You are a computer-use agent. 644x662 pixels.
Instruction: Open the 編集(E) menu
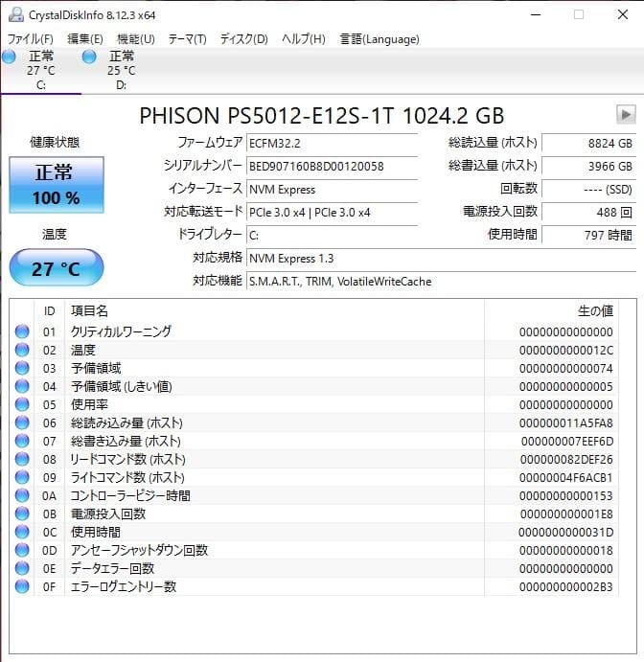pyautogui.click(x=85, y=39)
